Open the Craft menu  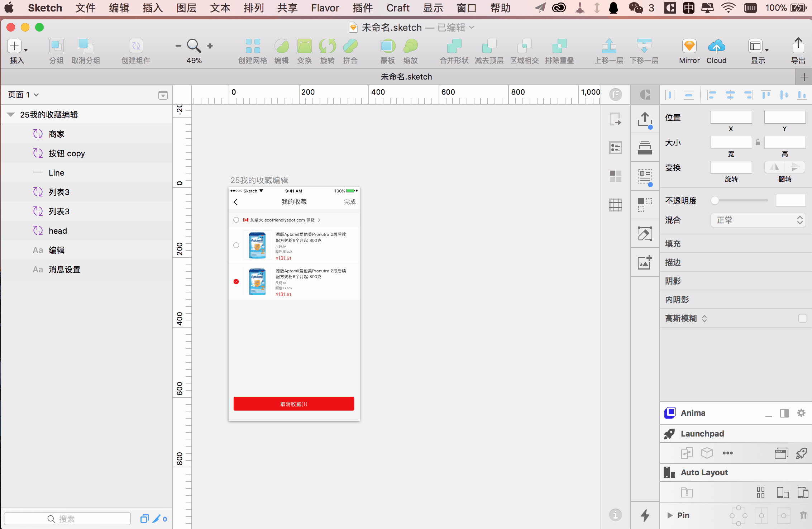(x=398, y=8)
